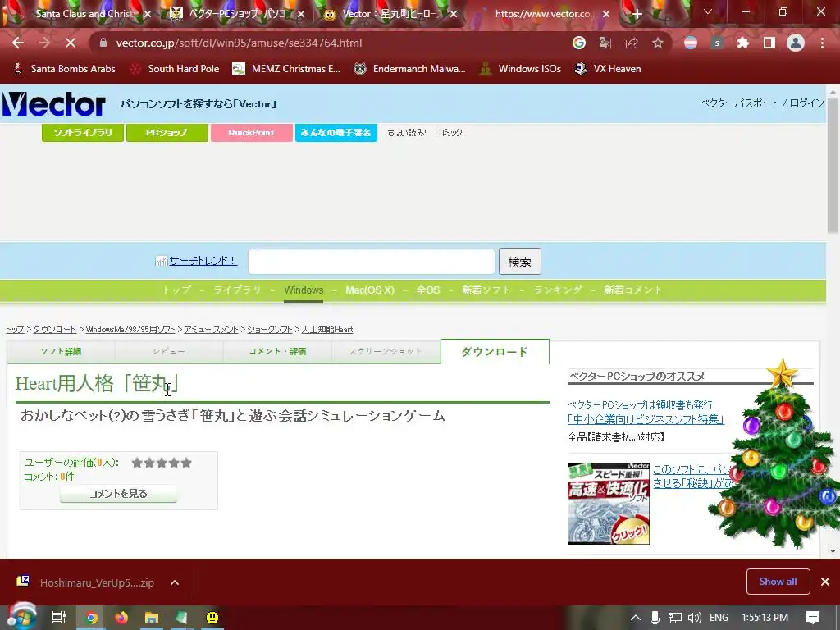This screenshot has height=630, width=840.
Task: Open ジョークソフト breadcrumb link
Action: (269, 330)
